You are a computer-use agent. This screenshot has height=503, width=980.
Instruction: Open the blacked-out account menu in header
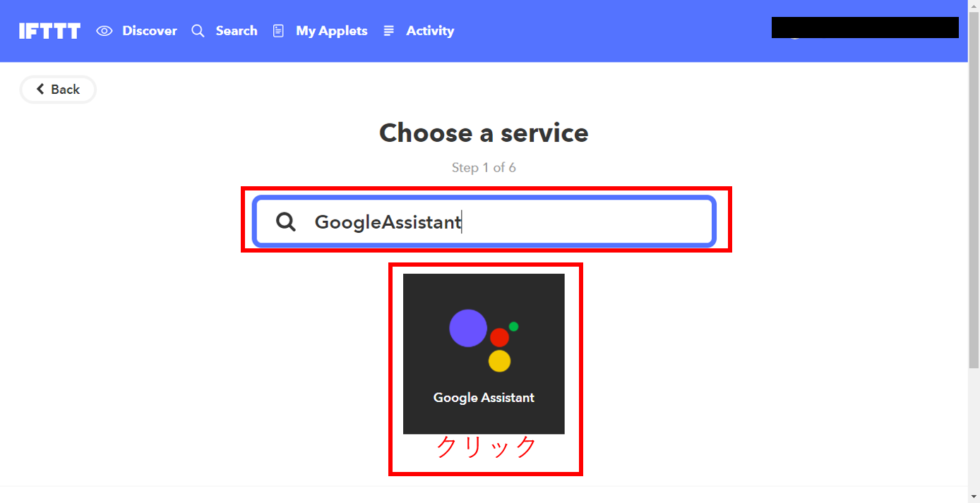click(x=865, y=28)
